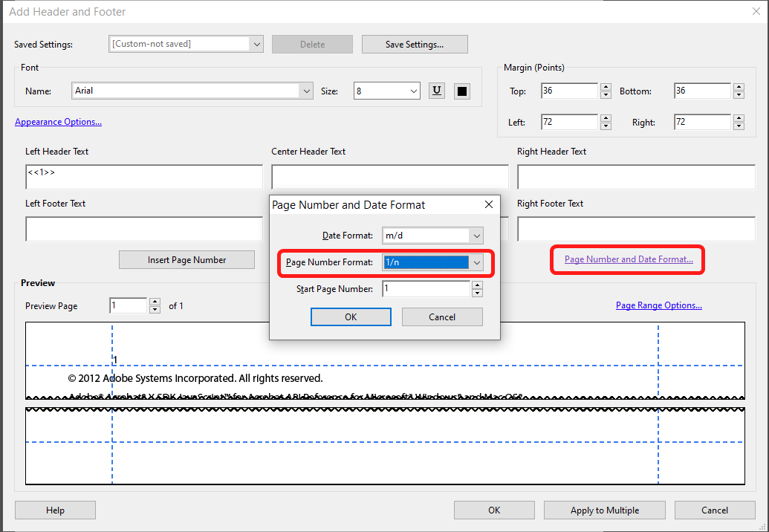Click the Insert Page Number button
769x532 pixels.
tap(186, 259)
